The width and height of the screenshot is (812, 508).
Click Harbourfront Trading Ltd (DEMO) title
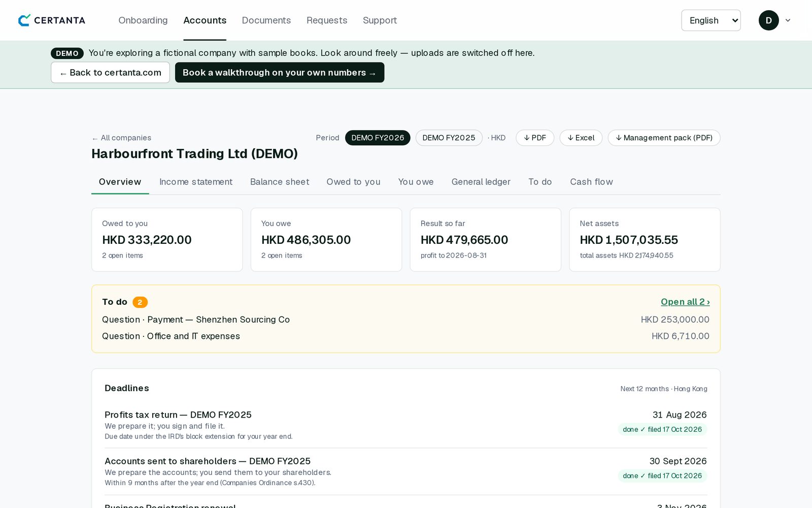point(194,153)
